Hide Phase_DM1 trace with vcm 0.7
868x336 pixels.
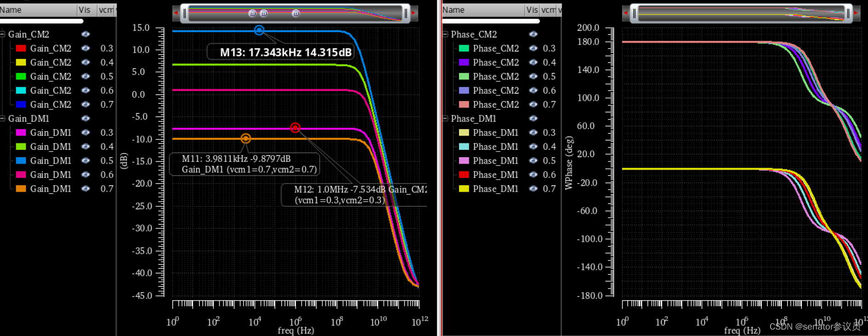(x=533, y=188)
